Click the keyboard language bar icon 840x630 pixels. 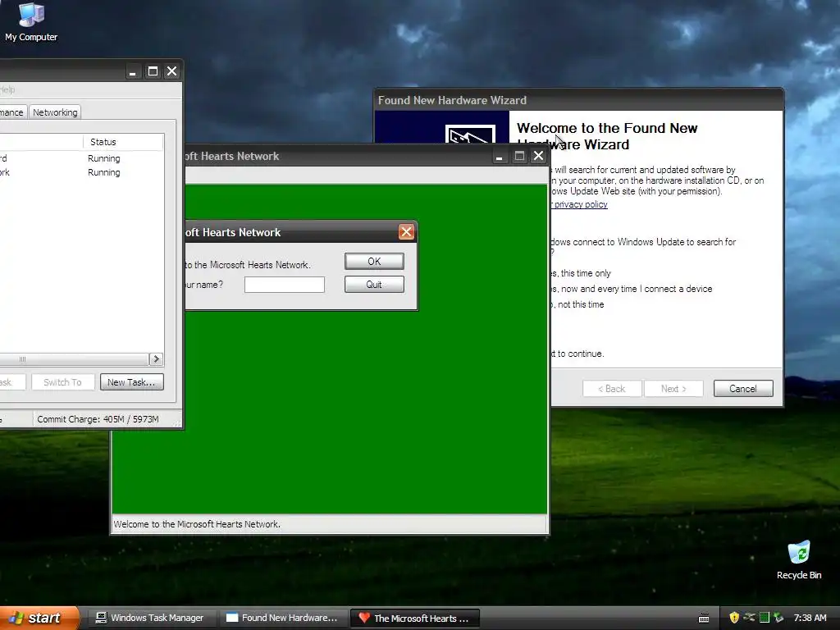tap(704, 619)
